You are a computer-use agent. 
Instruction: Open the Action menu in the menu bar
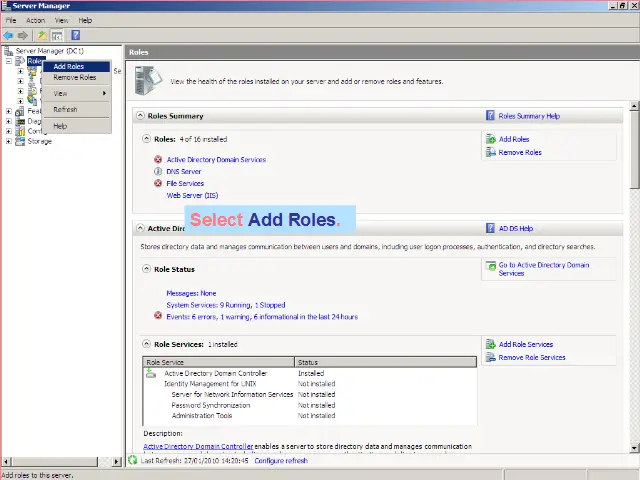coord(36,20)
